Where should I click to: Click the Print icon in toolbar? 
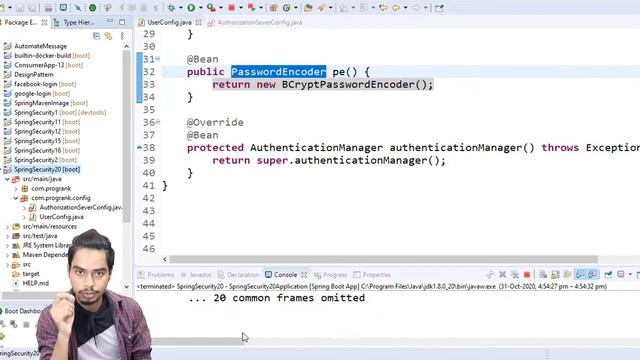(48, 8)
